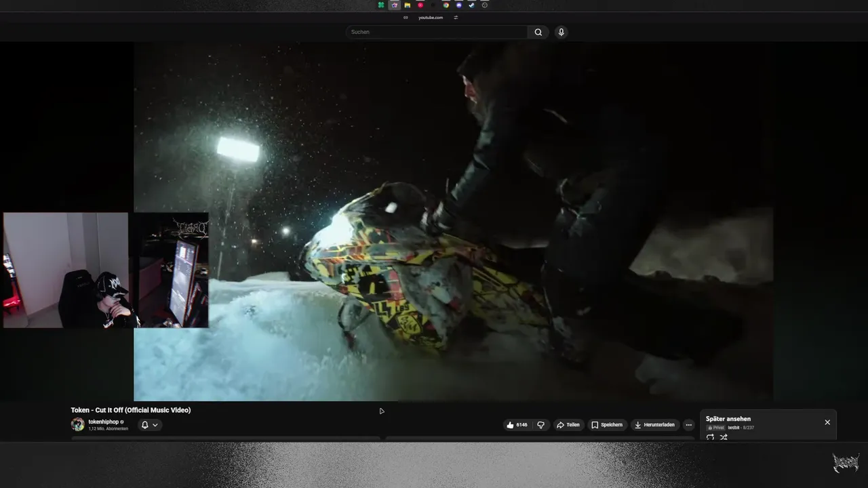Open Steam icon in taskbar
Viewport: 868px width, 488px height.
tap(472, 5)
